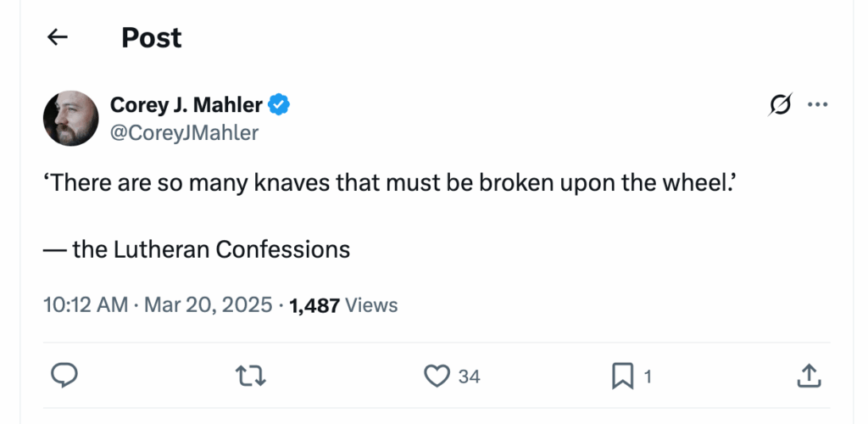Image resolution: width=868 pixels, height=424 pixels.
Task: Click the bookmark count of 1
Action: tap(648, 376)
